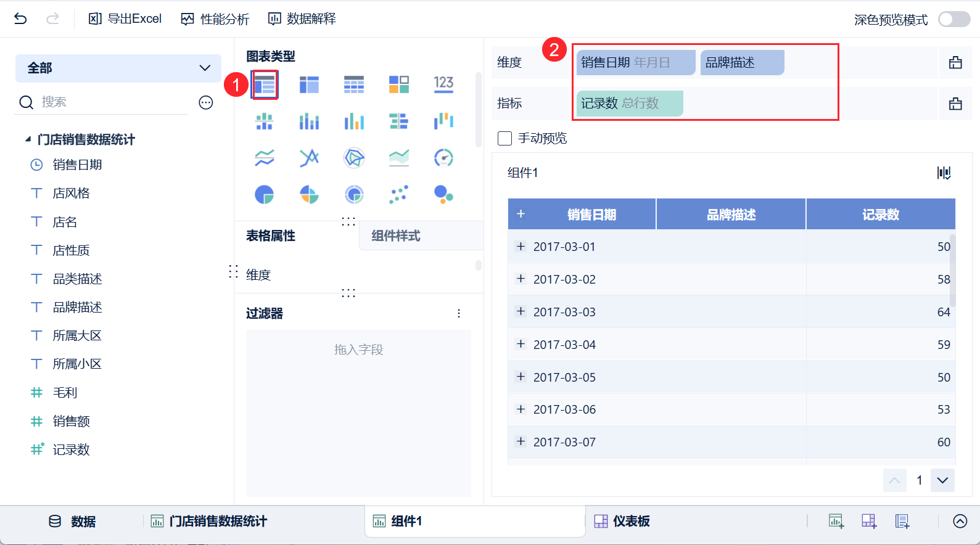Pick the gauge dashboard chart icon
The image size is (980, 545).
click(x=443, y=158)
